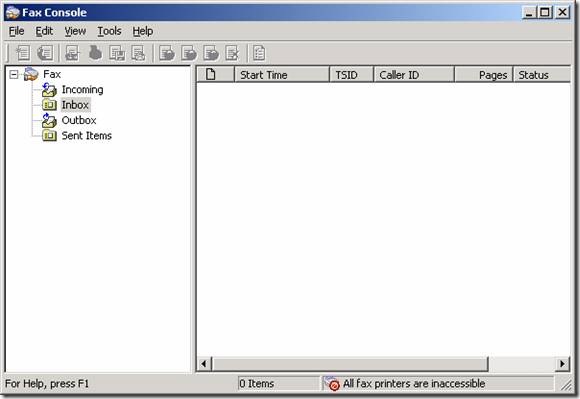Viewport: 580px width, 399px height.
Task: Click the horizontal scrollbar thumb
Action: click(x=350, y=364)
